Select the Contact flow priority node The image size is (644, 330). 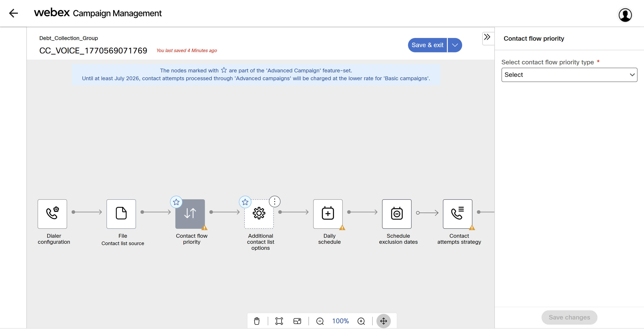190,214
